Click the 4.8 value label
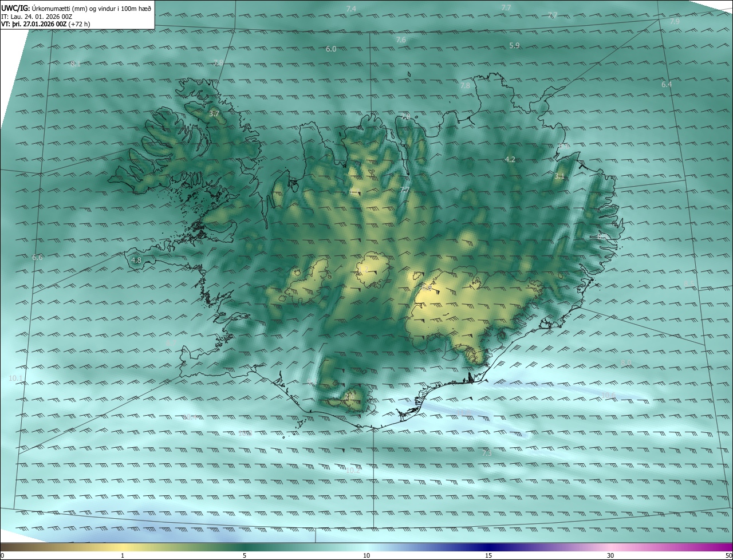This screenshot has width=733, height=560. click(x=136, y=260)
